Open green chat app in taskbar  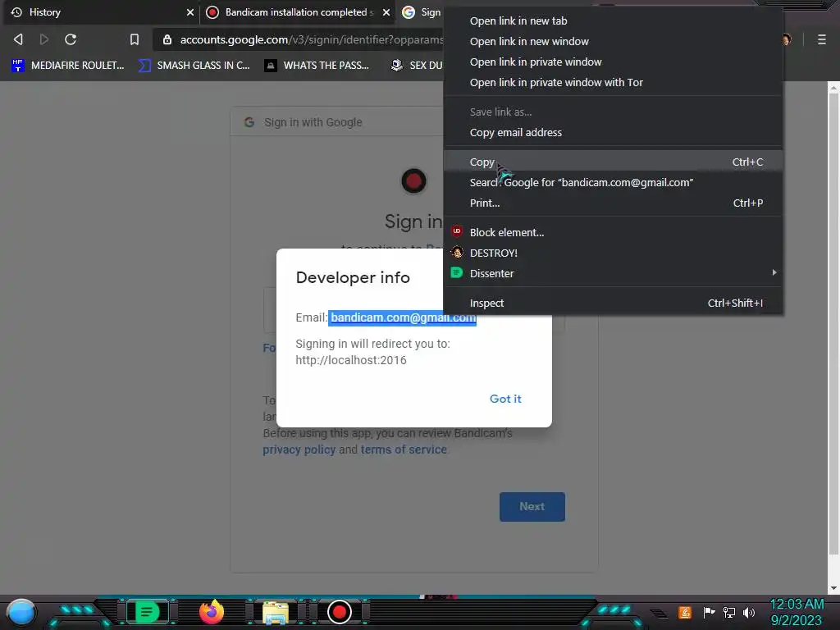(148, 612)
